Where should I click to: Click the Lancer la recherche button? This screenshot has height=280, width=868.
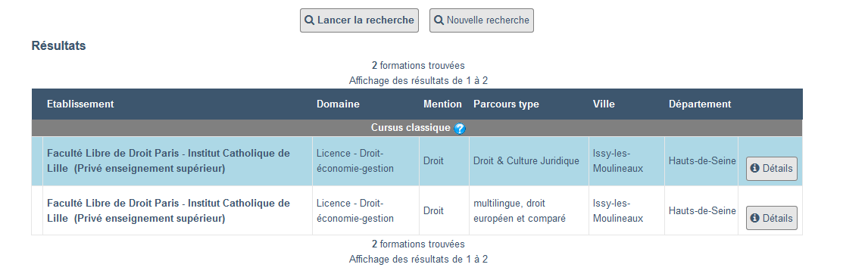359,20
